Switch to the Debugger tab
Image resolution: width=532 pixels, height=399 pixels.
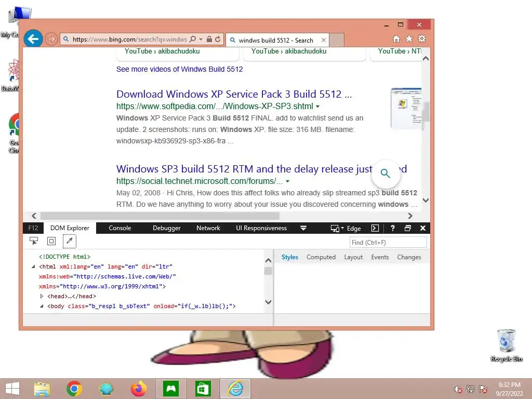[167, 228]
